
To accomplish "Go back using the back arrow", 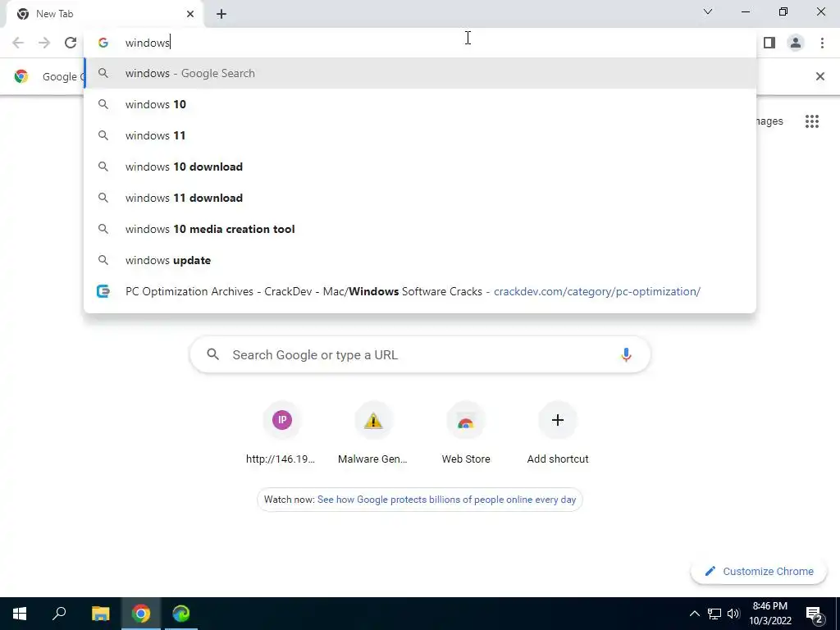I will pyautogui.click(x=18, y=43).
